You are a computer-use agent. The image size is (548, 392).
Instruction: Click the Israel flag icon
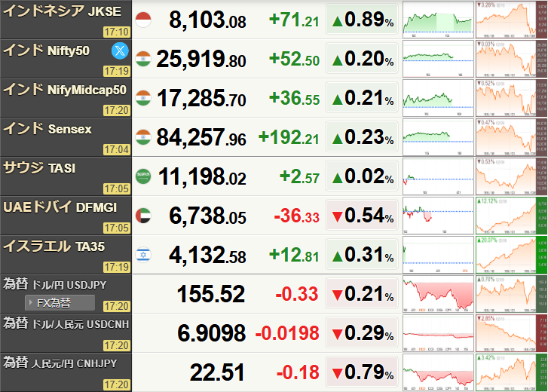click(143, 255)
